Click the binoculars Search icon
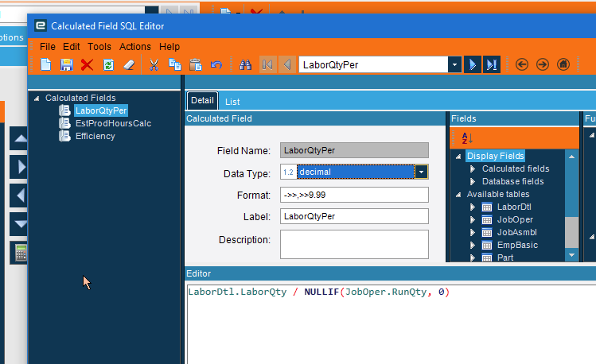Screen dimensions: 596x364 [x=245, y=65]
